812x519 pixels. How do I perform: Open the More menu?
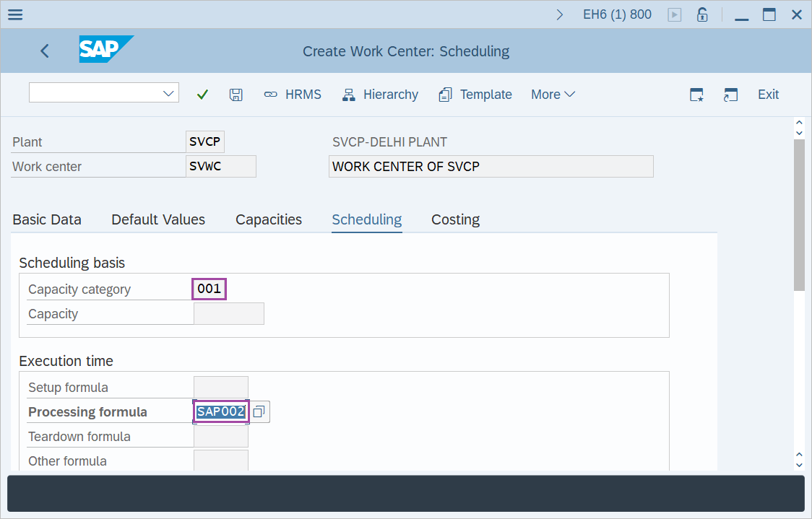(553, 94)
